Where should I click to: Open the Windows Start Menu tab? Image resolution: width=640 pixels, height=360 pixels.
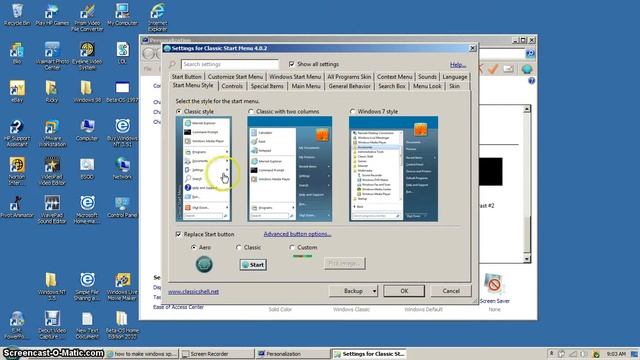(295, 77)
